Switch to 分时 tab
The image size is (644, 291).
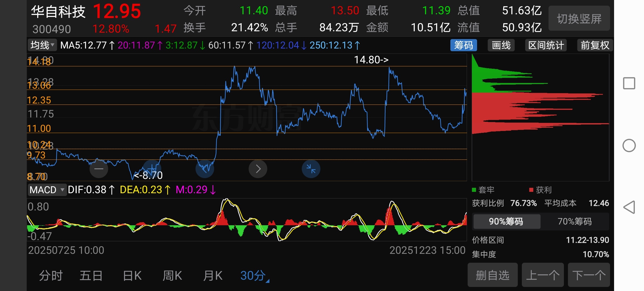(51, 276)
